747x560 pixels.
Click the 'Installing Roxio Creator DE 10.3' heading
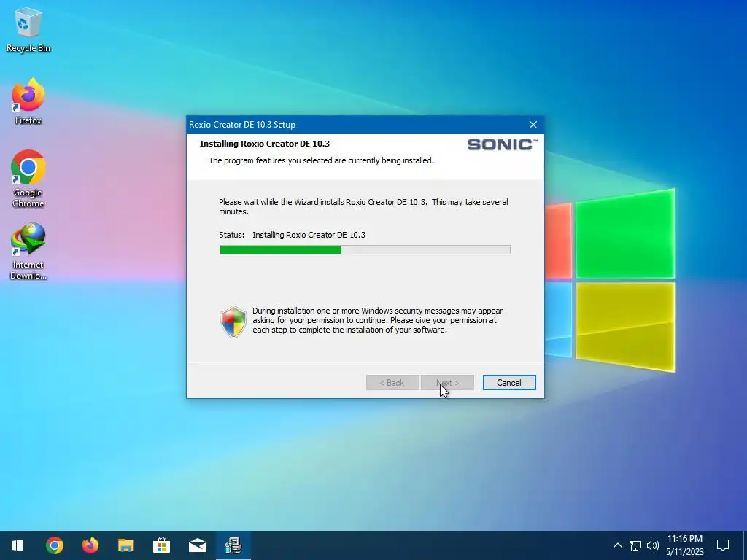(x=264, y=144)
